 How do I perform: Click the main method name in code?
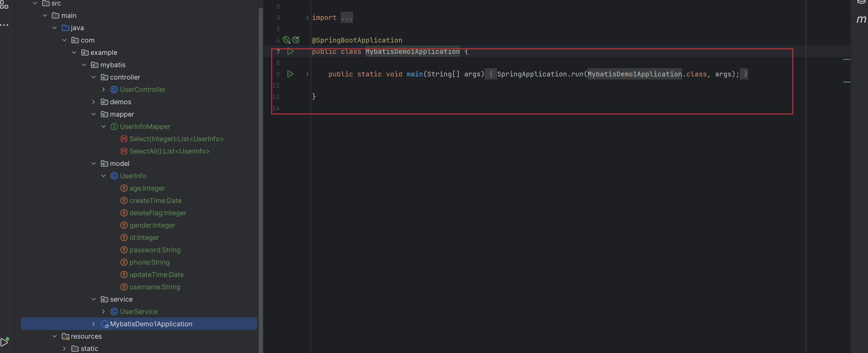tap(414, 74)
